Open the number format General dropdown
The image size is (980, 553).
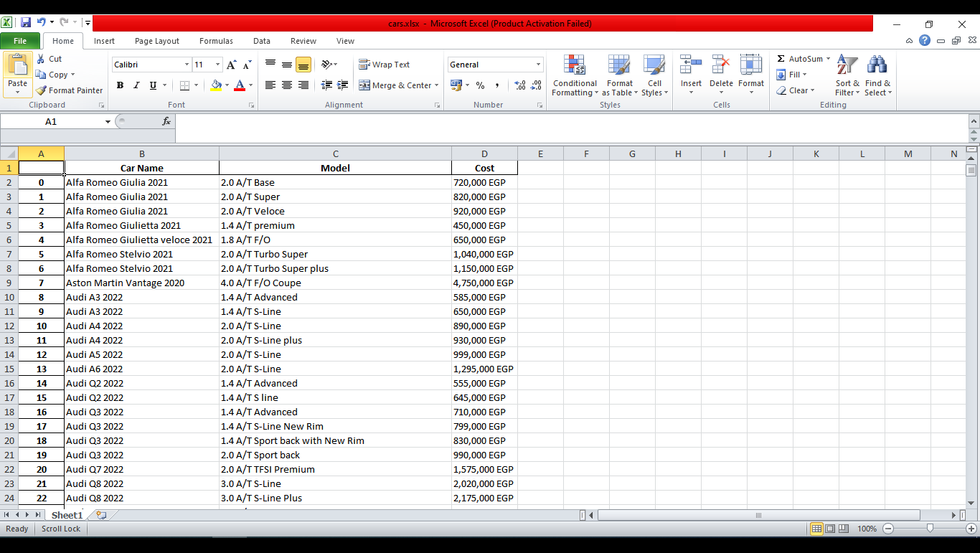click(x=538, y=65)
